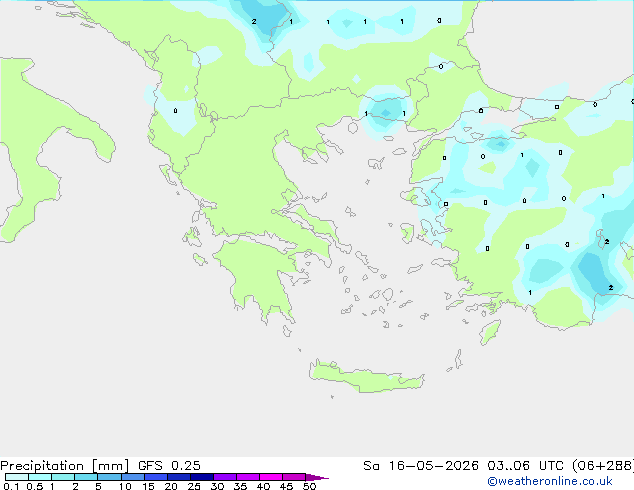
Task: Click the '0.1' legend scale label
Action: tap(11, 486)
